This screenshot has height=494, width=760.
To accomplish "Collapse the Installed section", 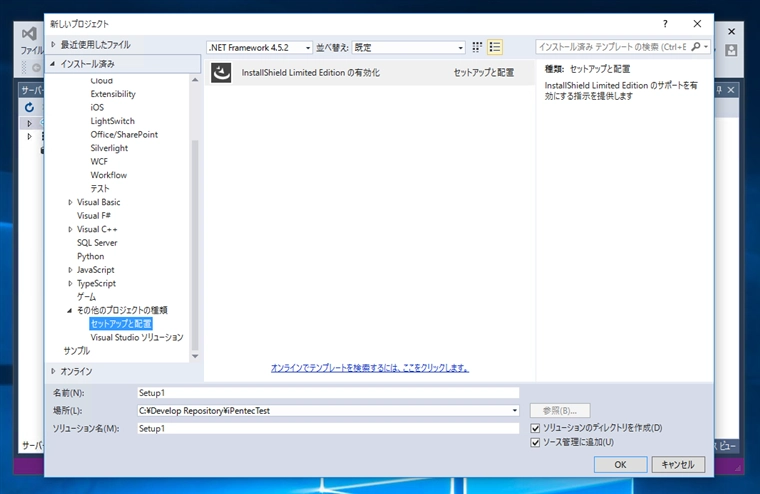I will (x=52, y=64).
